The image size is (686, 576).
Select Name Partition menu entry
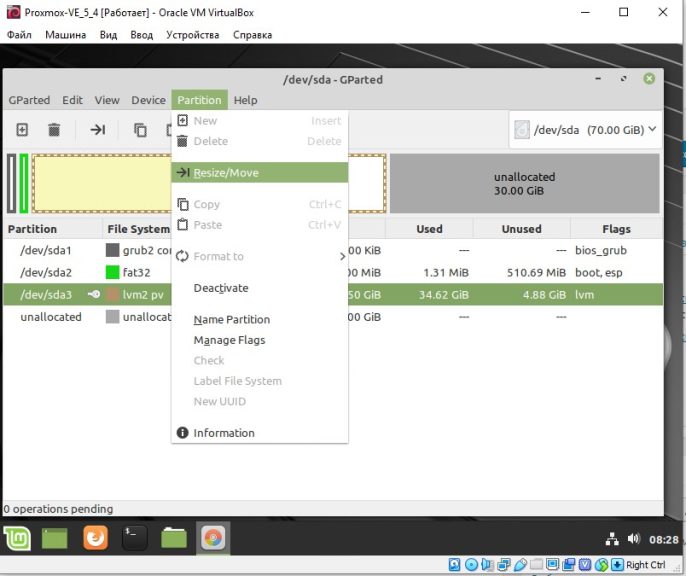point(260,319)
